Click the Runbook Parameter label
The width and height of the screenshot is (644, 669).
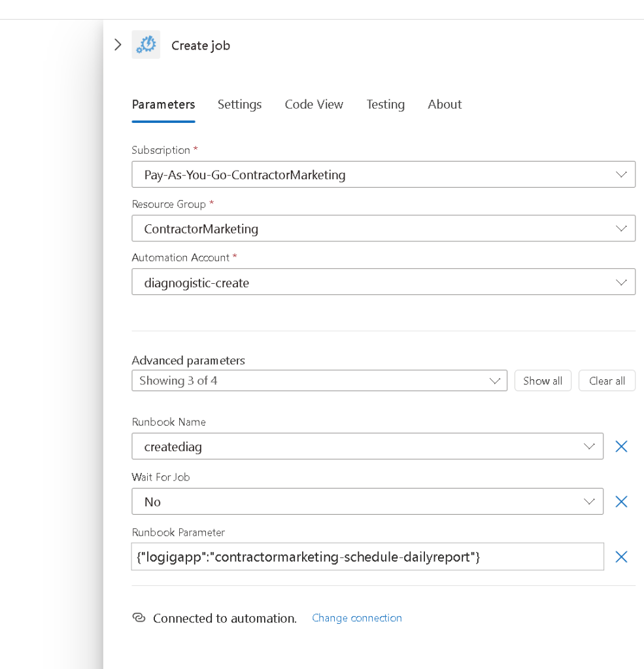(178, 532)
